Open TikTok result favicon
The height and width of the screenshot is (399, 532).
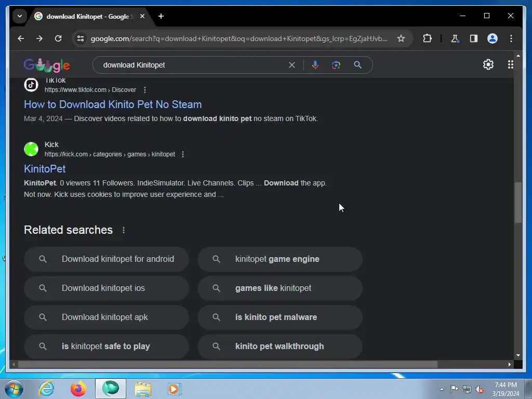click(31, 85)
